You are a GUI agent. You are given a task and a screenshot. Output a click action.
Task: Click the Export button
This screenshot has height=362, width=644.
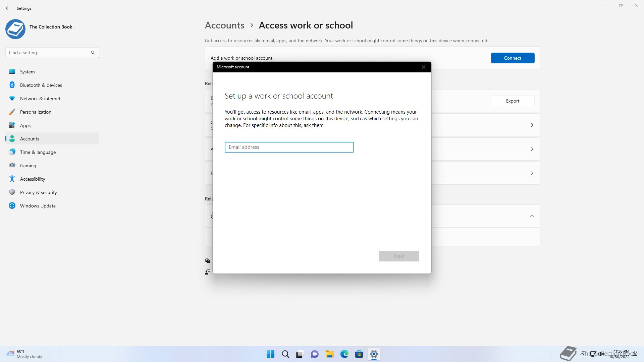pyautogui.click(x=513, y=101)
